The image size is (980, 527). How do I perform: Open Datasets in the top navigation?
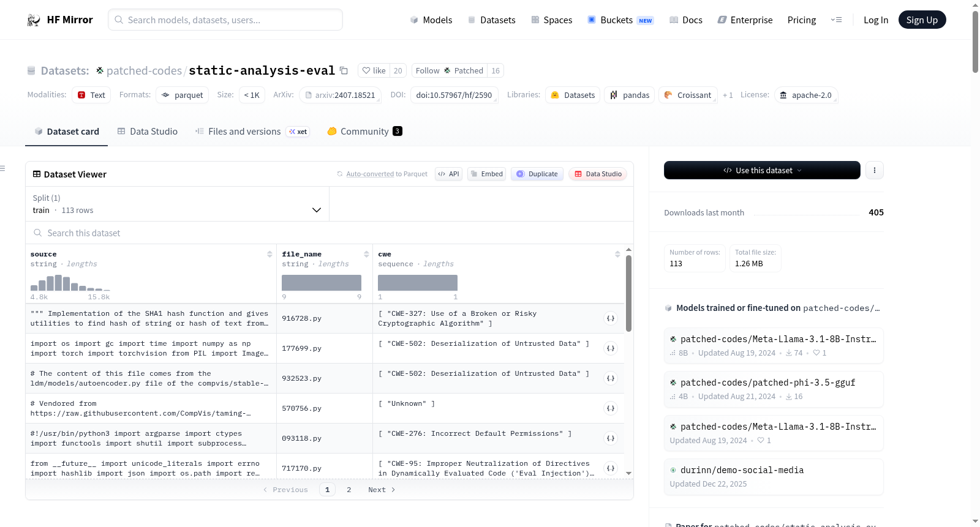[492, 20]
